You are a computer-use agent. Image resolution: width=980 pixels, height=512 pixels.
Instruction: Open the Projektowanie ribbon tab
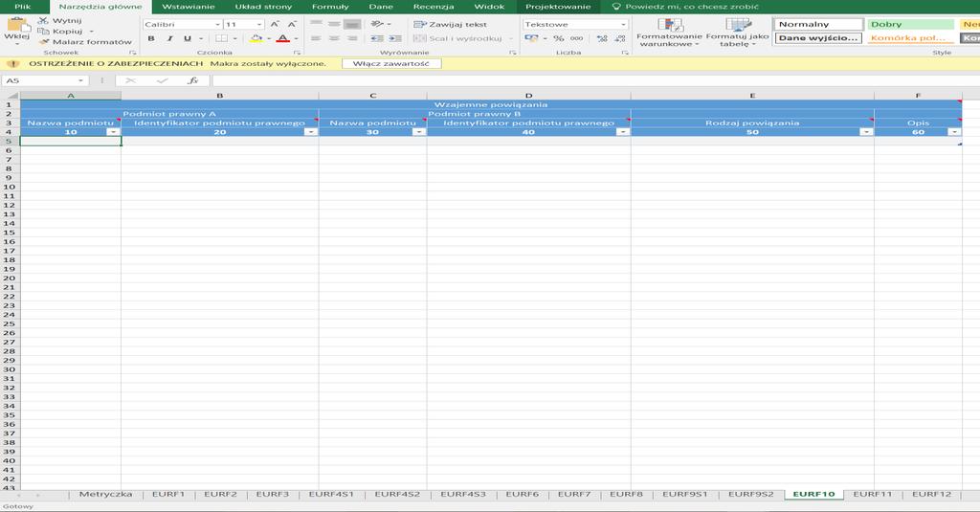coord(558,7)
